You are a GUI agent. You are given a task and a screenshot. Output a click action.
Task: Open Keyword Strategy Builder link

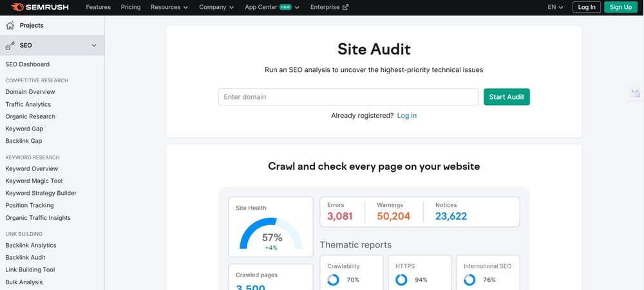41,193
